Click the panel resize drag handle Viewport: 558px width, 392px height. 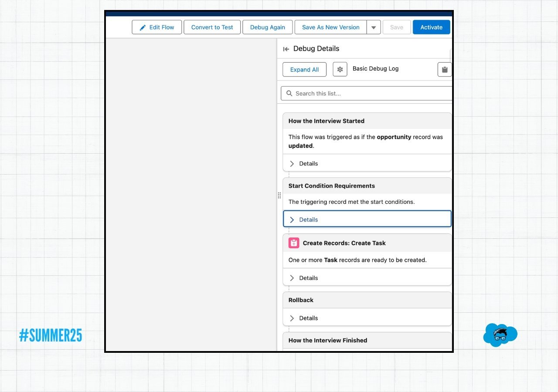[279, 196]
